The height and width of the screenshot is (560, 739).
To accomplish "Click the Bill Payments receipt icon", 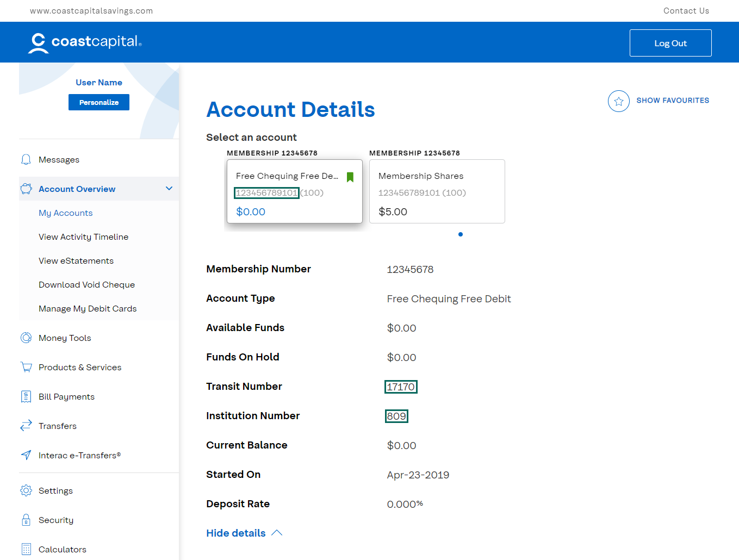I will (26, 396).
